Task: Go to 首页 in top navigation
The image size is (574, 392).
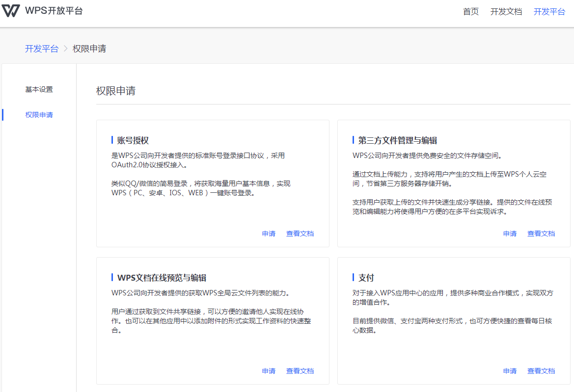Action: pos(470,12)
